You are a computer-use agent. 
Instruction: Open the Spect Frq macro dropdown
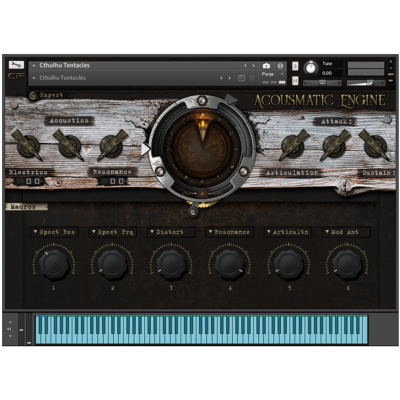click(x=113, y=232)
